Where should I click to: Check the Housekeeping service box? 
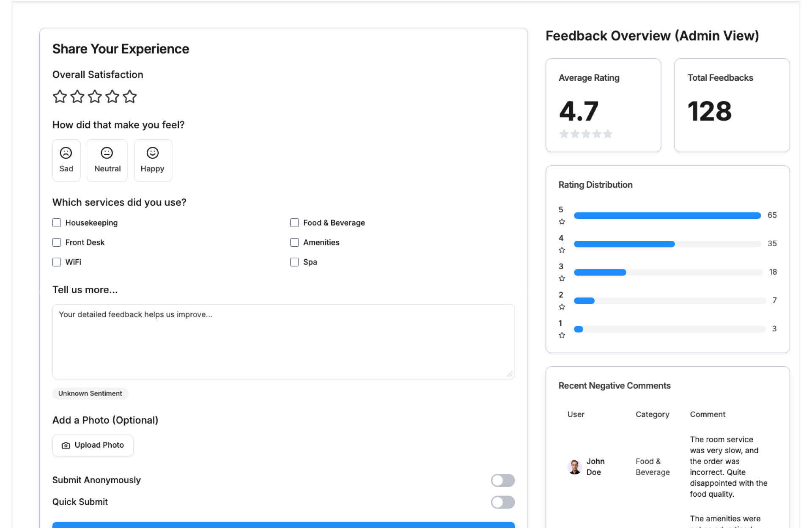pyautogui.click(x=57, y=223)
